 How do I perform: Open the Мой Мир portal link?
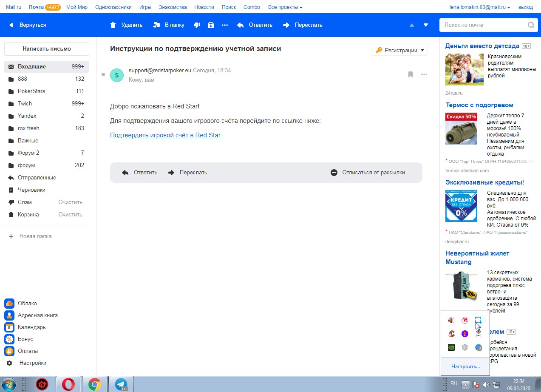click(77, 7)
